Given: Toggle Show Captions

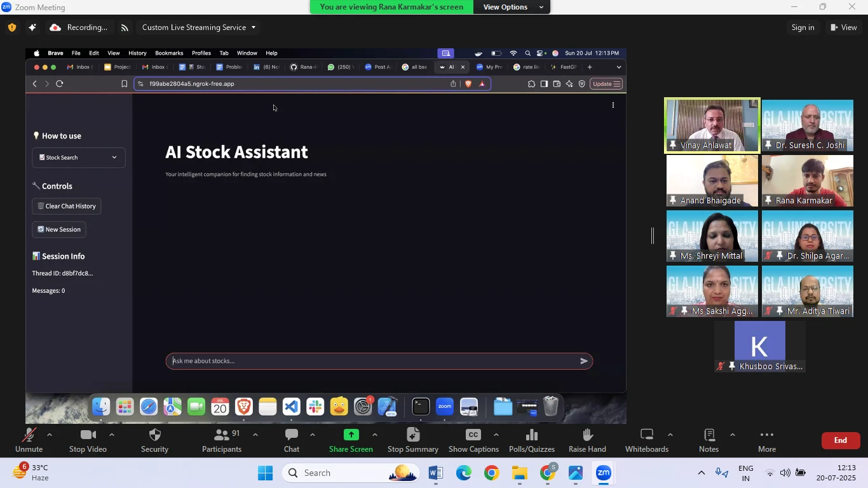Looking at the screenshot, I should pos(473,435).
